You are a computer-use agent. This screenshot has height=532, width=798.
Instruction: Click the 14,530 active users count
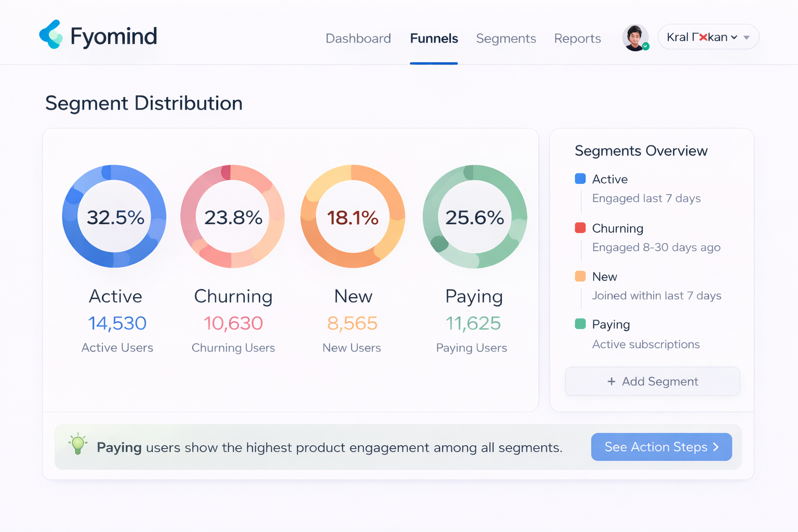117,323
